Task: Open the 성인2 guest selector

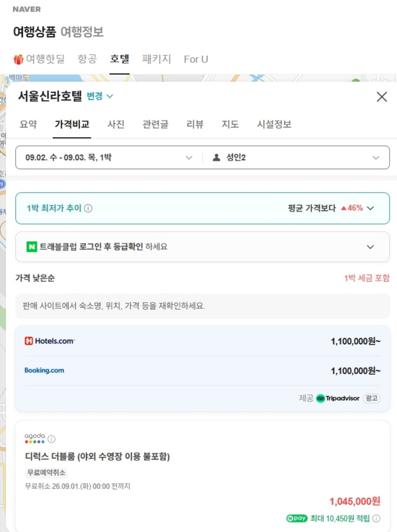Action: click(x=296, y=158)
